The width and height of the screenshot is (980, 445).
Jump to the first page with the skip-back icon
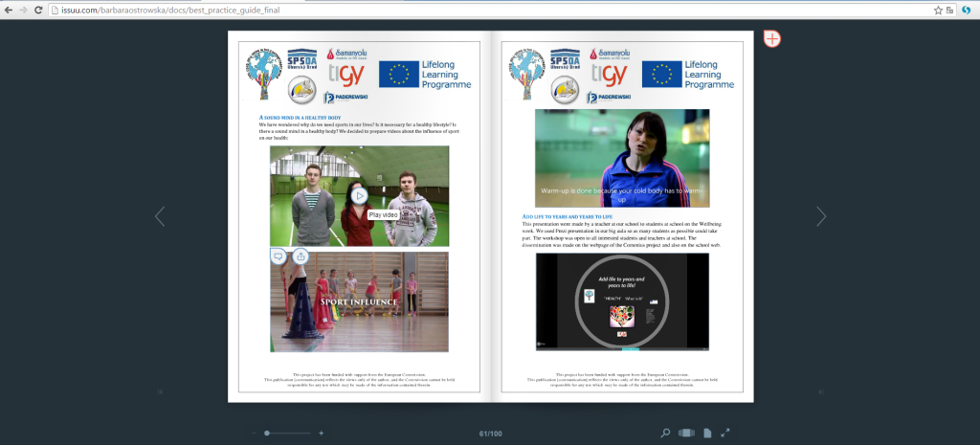[160, 391]
